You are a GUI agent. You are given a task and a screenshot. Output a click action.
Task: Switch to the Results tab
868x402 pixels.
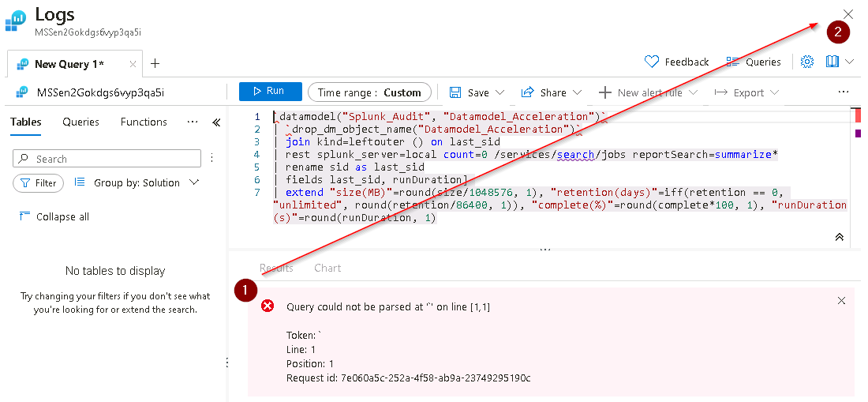[x=276, y=268]
